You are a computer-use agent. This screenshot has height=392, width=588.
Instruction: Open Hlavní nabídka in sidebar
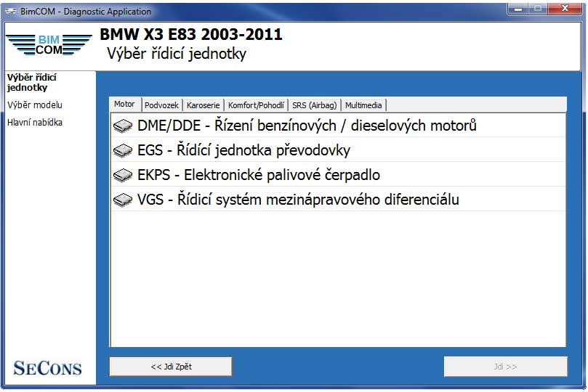(x=35, y=123)
